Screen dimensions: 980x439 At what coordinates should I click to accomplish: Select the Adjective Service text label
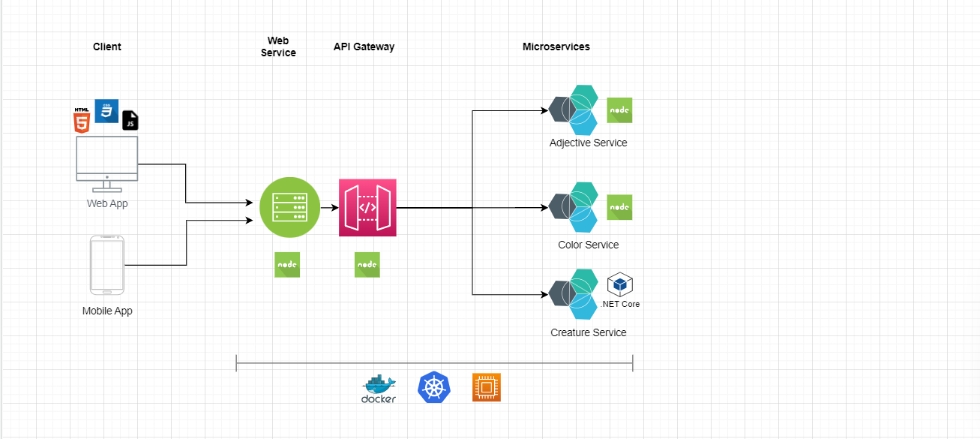[x=587, y=143]
